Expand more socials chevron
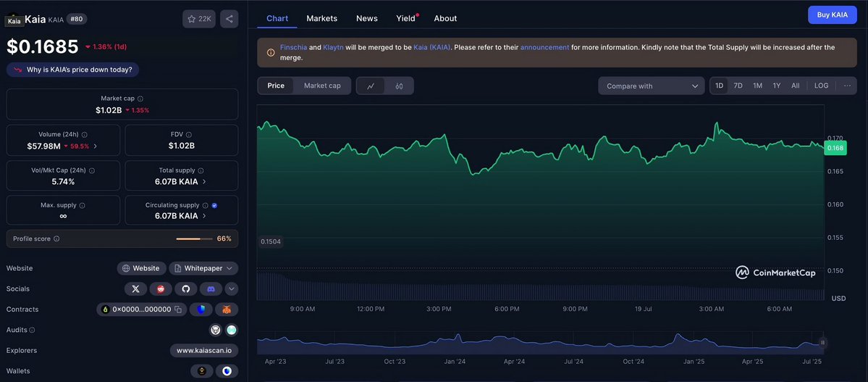Screen dimensions: 868x382 (x=232, y=289)
